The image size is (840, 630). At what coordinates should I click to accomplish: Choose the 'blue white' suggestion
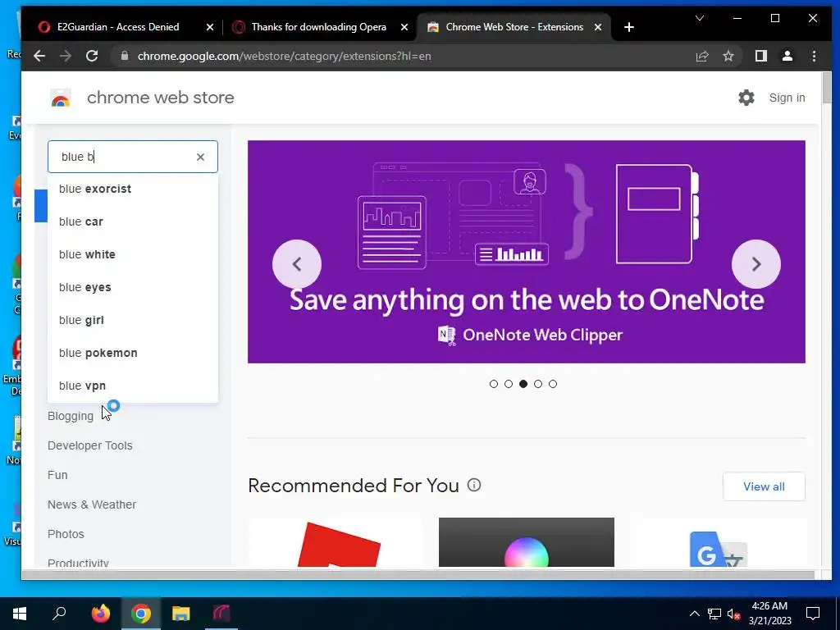pyautogui.click(x=132, y=254)
